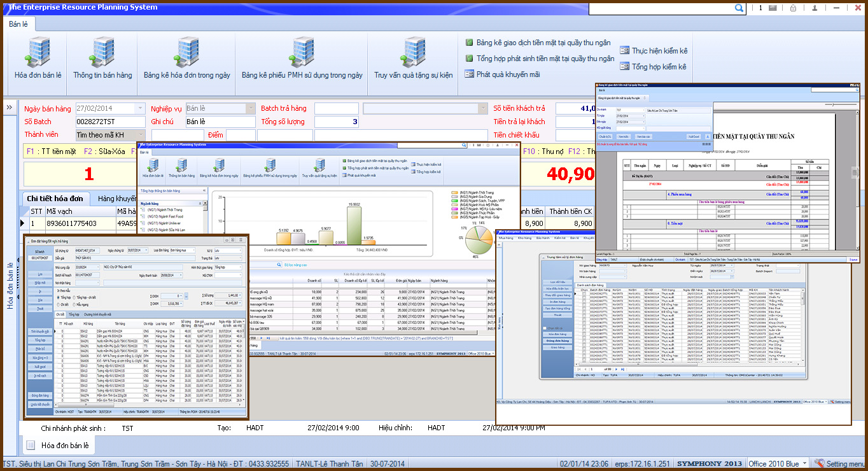Click the mail envelope icon in title bar
868x471 pixels.
(x=773, y=8)
